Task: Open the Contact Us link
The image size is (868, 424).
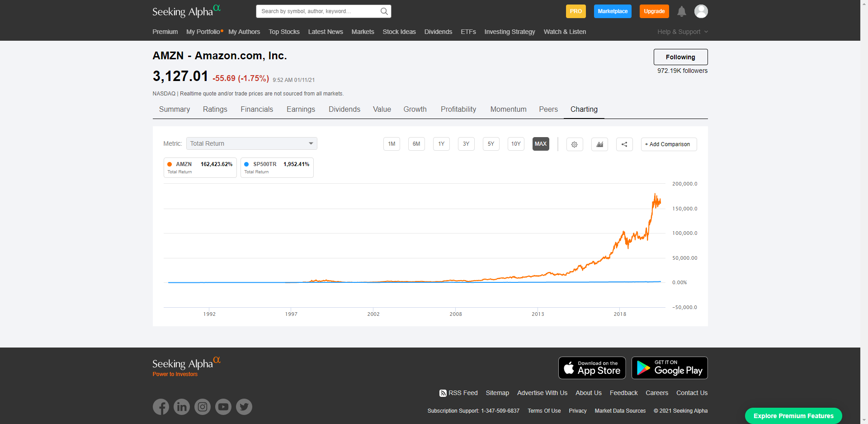Action: [692, 393]
